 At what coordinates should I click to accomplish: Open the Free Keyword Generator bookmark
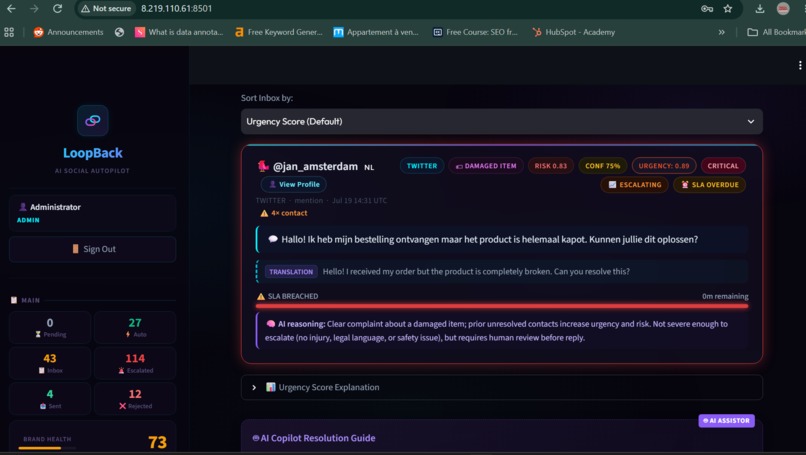click(279, 32)
